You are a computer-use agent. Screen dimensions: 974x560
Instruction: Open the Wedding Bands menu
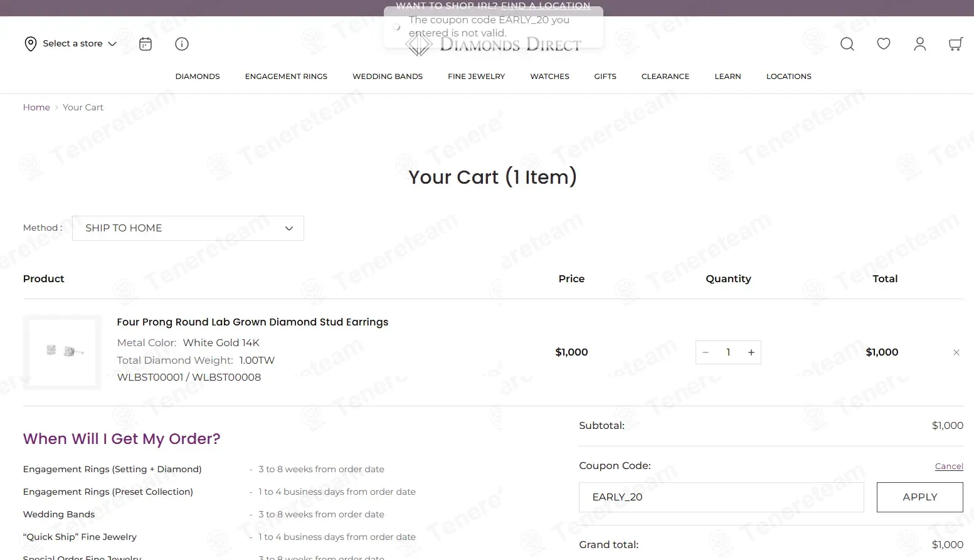(x=388, y=77)
